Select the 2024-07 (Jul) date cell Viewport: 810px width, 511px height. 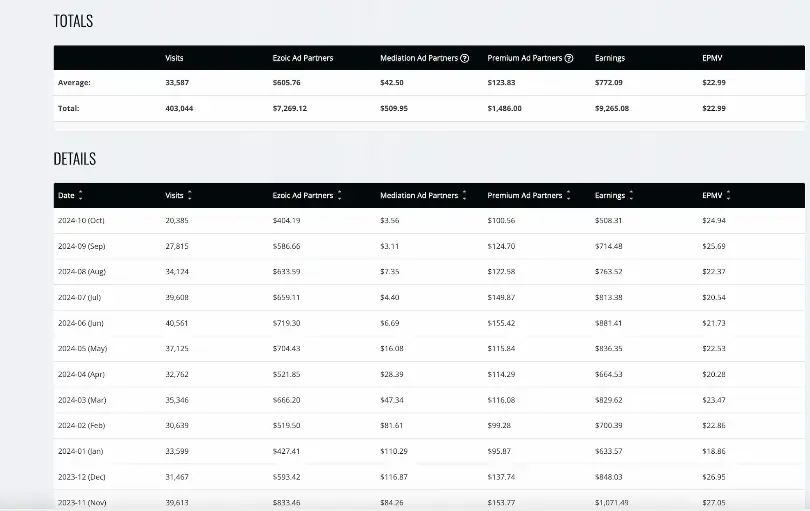[80, 298]
